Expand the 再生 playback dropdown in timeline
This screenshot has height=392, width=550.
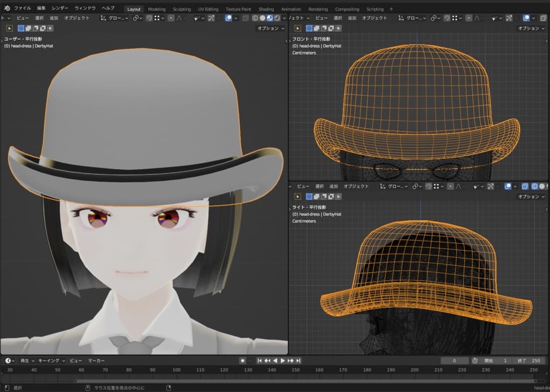click(x=27, y=361)
